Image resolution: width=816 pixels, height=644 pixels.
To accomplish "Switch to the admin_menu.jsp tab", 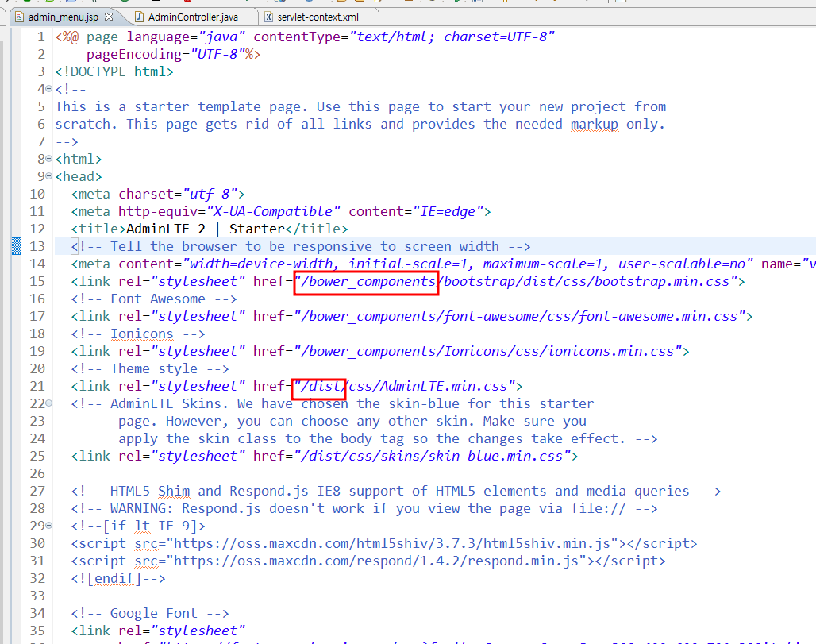I will [x=63, y=17].
